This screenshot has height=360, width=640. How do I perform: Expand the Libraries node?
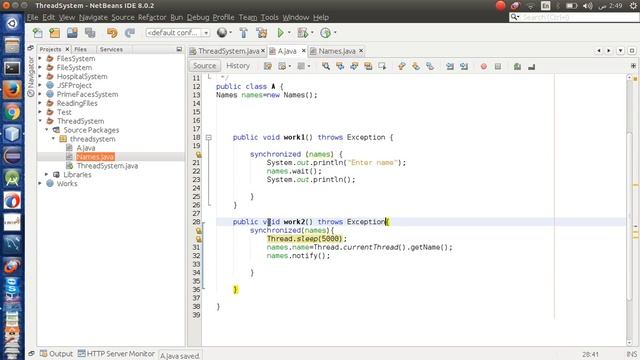(47, 174)
